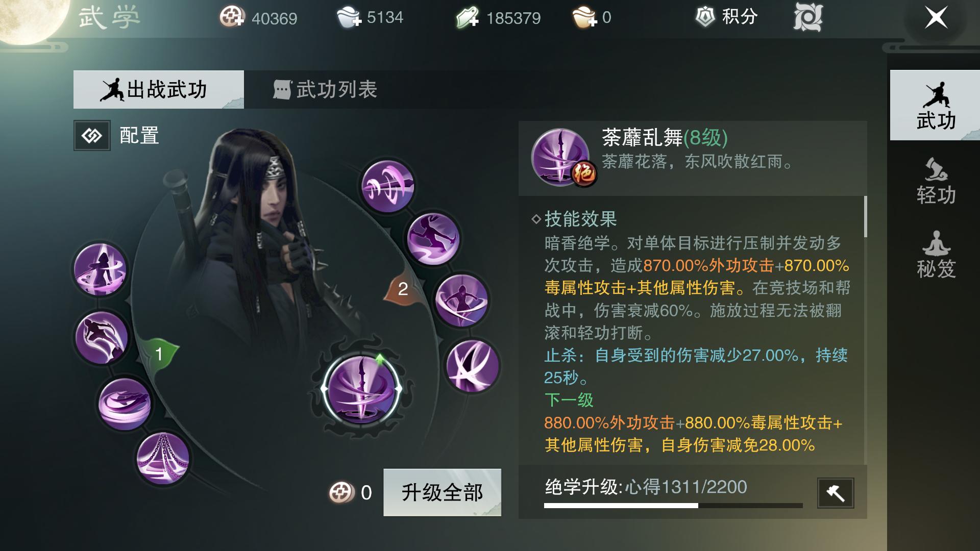This screenshot has width=980, height=551.
Task: Switch to the 出战武功 tab
Action: point(158,90)
